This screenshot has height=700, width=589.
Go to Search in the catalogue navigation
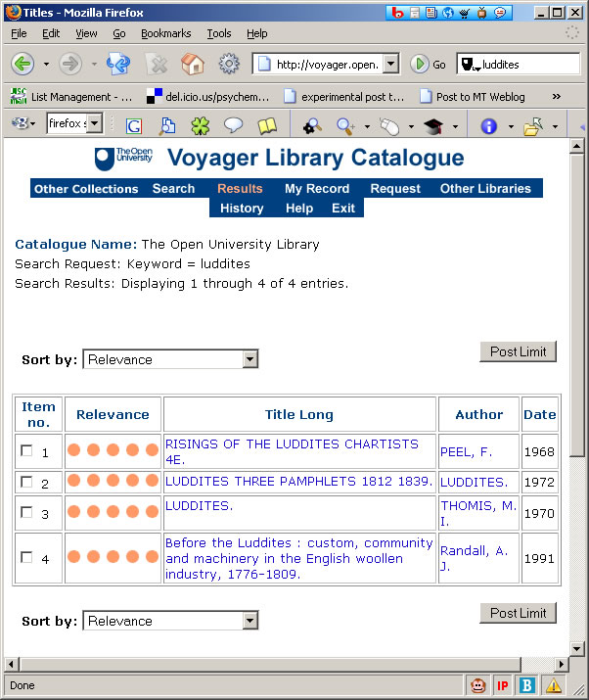pos(173,188)
